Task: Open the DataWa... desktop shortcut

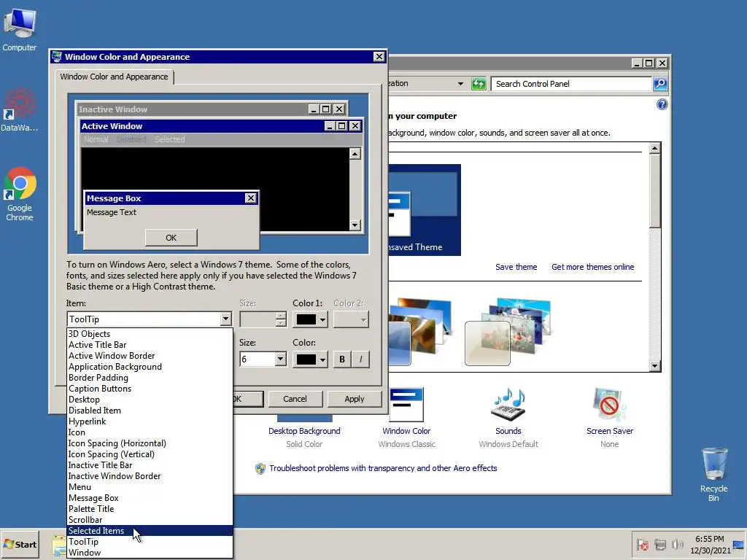Action: [x=19, y=109]
